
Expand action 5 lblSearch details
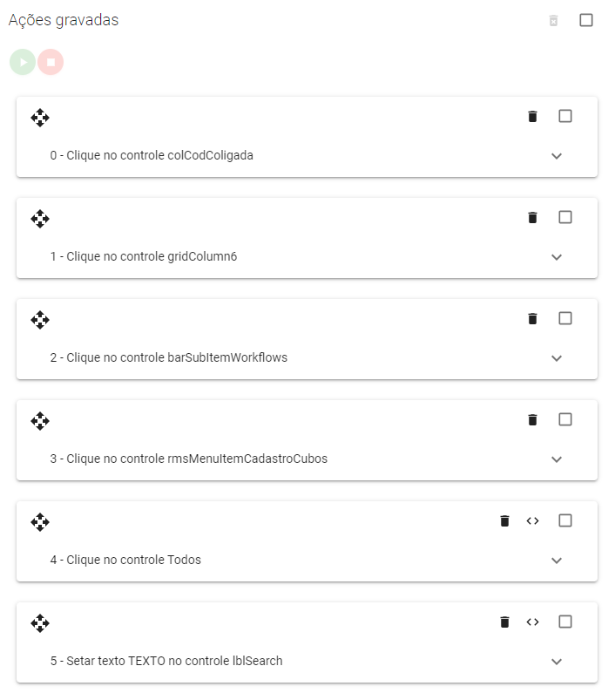[x=558, y=662]
